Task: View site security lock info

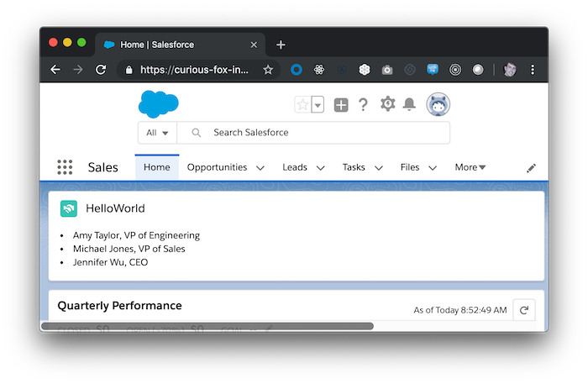Action: [x=129, y=70]
